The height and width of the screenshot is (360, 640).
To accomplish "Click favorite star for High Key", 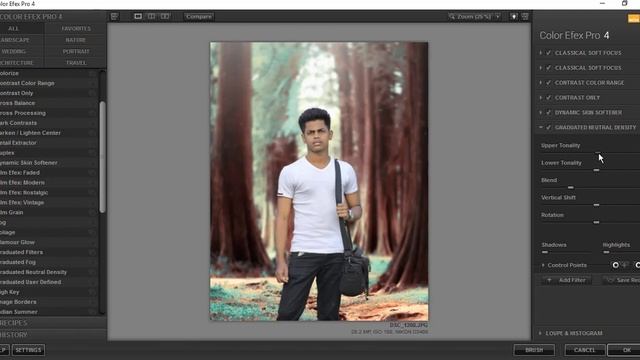I will pyautogui.click(x=92, y=292).
